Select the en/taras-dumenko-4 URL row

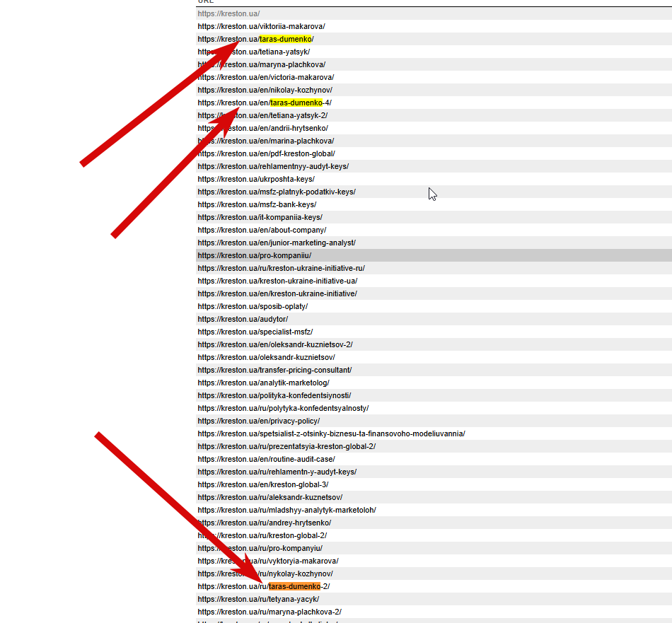pos(434,103)
